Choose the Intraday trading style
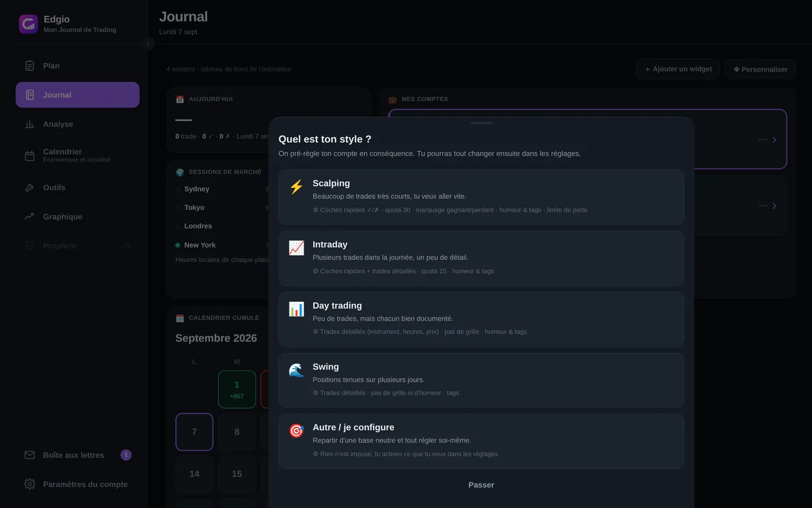Viewport: 812px width, 508px height. point(481,258)
